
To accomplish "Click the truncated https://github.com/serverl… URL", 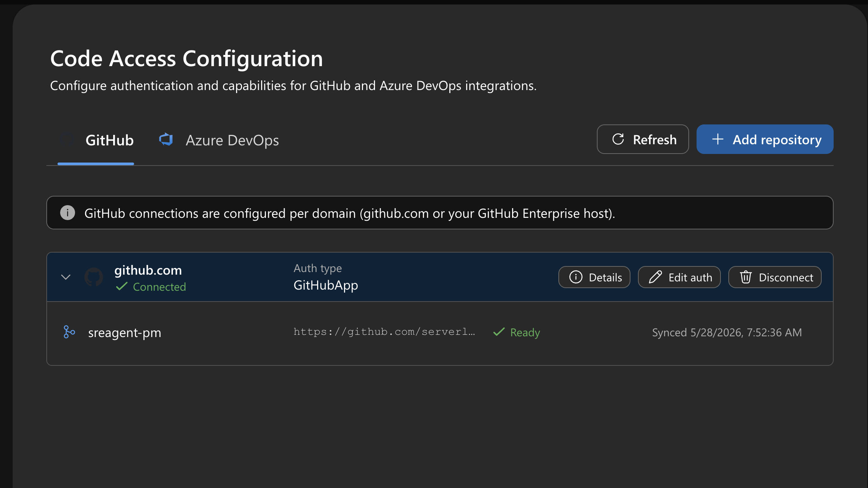I will pyautogui.click(x=384, y=332).
